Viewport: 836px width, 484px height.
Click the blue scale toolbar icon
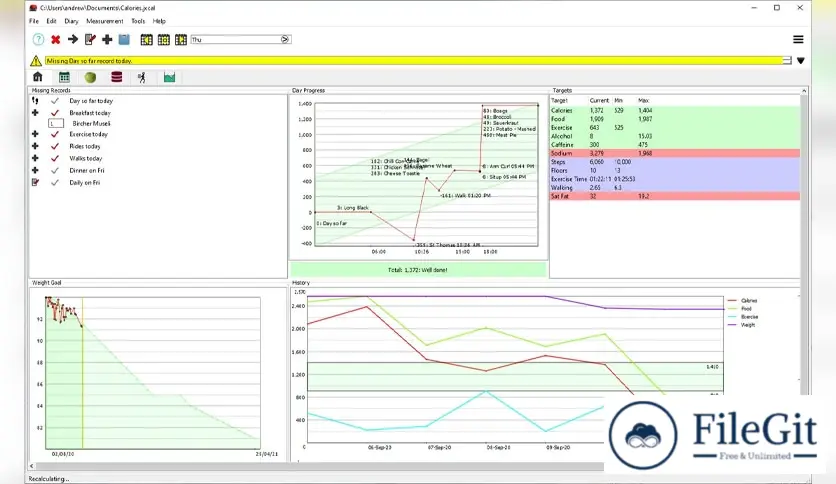click(x=124, y=39)
